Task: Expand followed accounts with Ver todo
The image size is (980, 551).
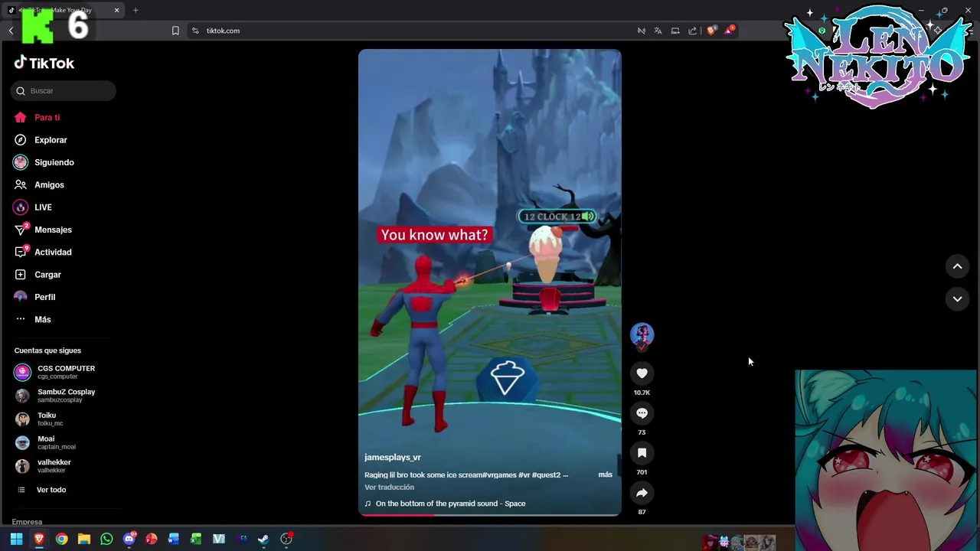Action: [x=41, y=490]
